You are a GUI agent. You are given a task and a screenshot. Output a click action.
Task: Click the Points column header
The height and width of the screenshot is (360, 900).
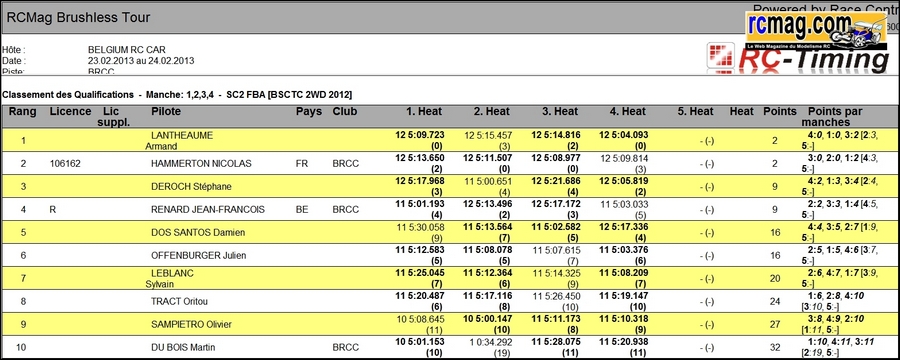pos(779,111)
